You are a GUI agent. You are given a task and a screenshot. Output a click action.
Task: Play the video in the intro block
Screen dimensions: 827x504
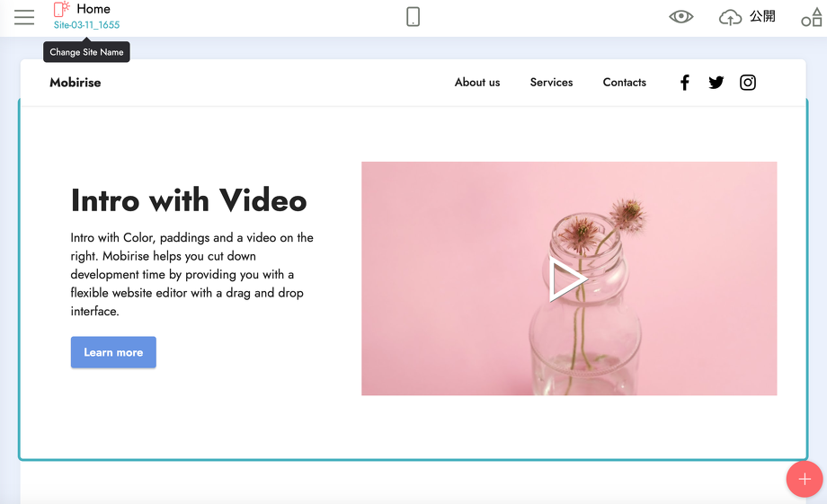[x=568, y=279]
